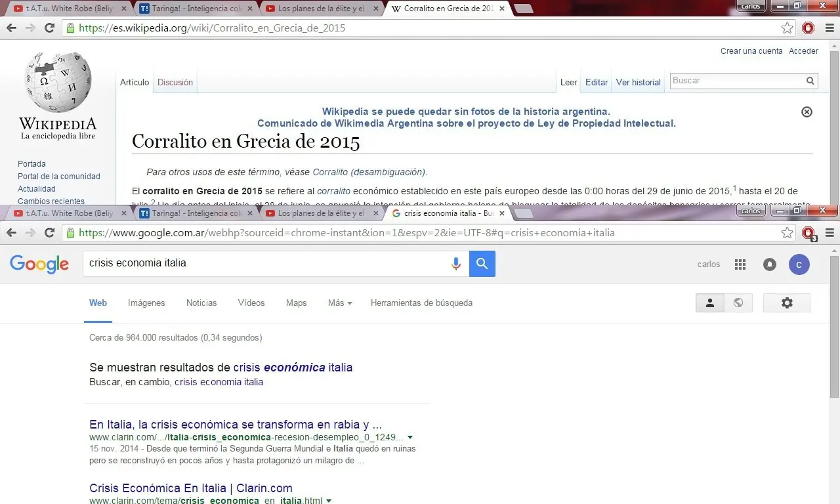Viewport: 840px width, 504px height.
Task: Open the Google apps grid
Action: pos(740,264)
